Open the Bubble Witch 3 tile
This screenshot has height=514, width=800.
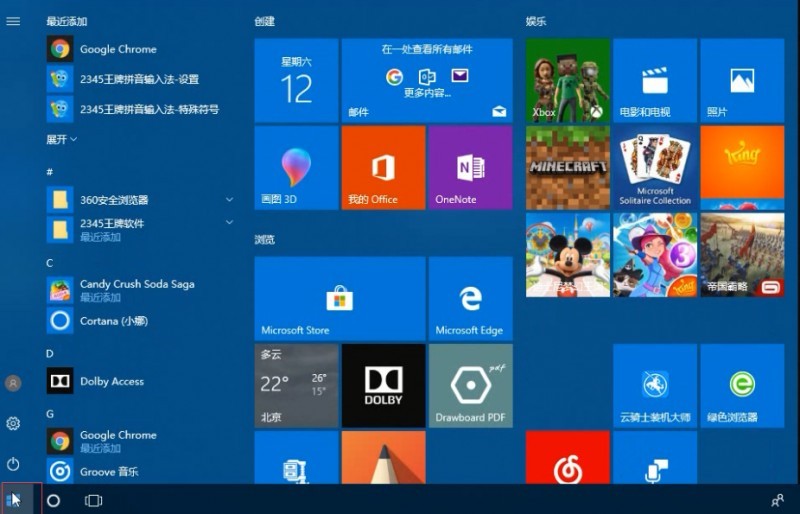click(x=655, y=255)
